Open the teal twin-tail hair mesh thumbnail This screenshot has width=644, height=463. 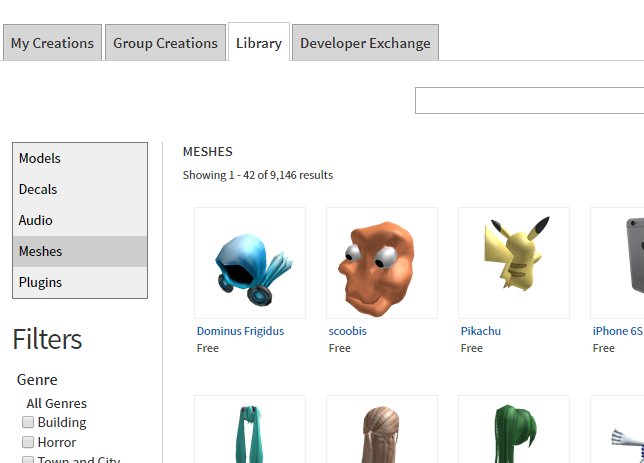pos(250,429)
